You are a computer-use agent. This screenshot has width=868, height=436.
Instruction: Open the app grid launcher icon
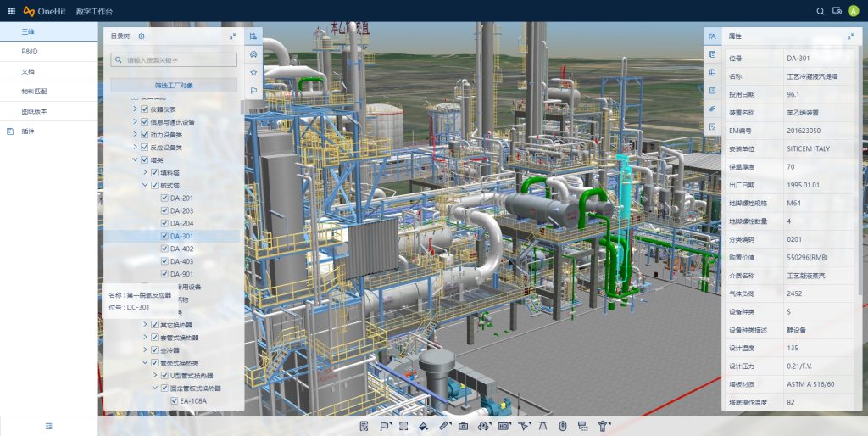click(11, 11)
